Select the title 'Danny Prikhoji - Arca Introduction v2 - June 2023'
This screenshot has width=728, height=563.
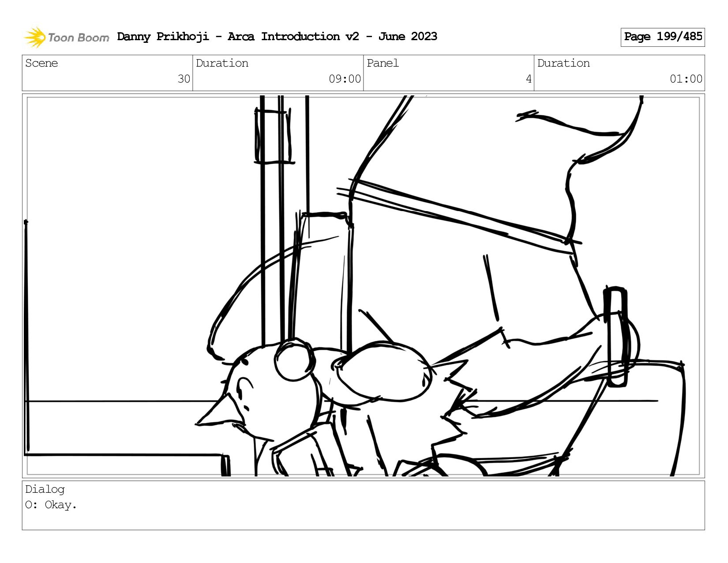click(277, 37)
